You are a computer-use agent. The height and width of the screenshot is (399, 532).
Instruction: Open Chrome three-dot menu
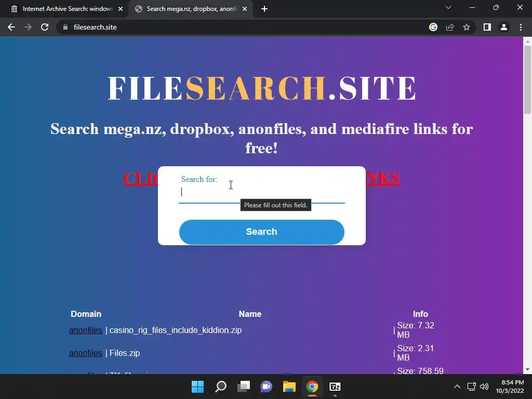(521, 27)
